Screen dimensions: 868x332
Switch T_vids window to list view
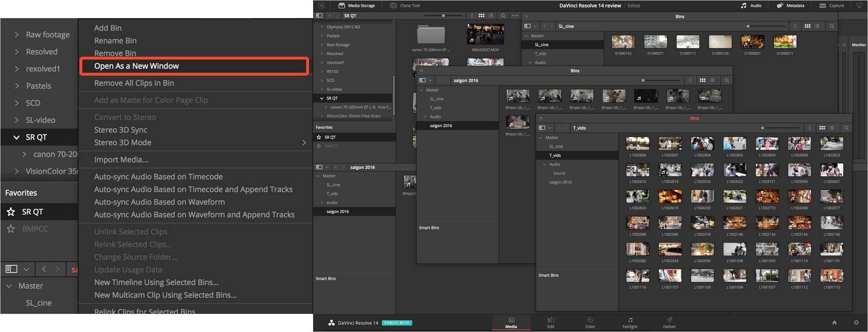click(x=831, y=128)
